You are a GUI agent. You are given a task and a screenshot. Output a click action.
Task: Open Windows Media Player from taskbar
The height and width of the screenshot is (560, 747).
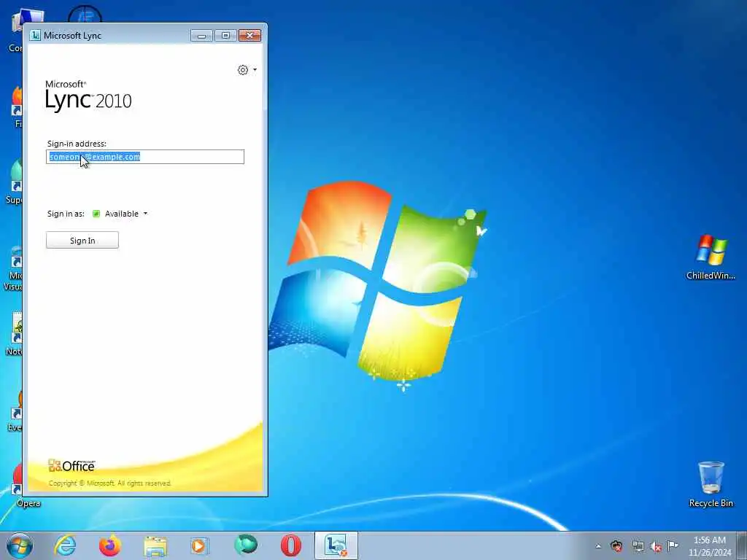(x=200, y=545)
